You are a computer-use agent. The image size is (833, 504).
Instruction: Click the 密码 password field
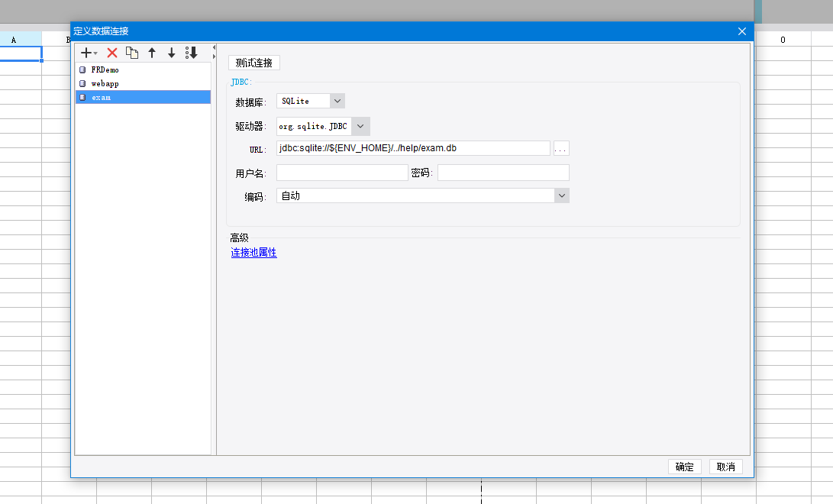(x=503, y=173)
